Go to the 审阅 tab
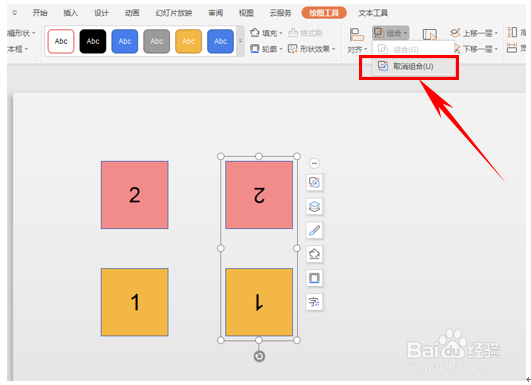The width and height of the screenshot is (531, 385). [215, 13]
